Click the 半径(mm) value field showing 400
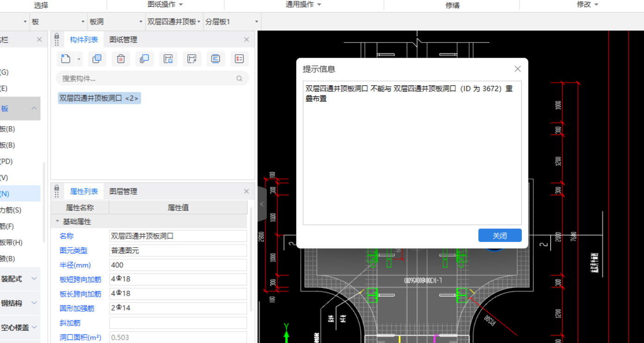The image size is (644, 343). (x=178, y=265)
